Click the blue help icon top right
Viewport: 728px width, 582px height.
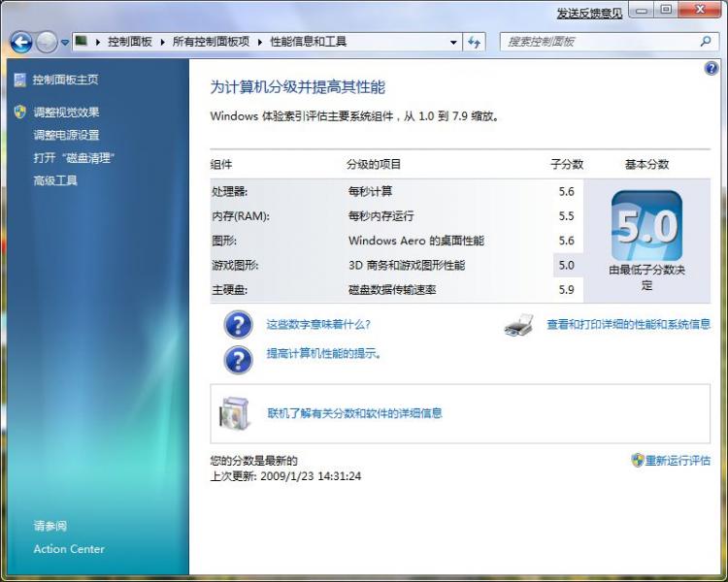coord(711,69)
